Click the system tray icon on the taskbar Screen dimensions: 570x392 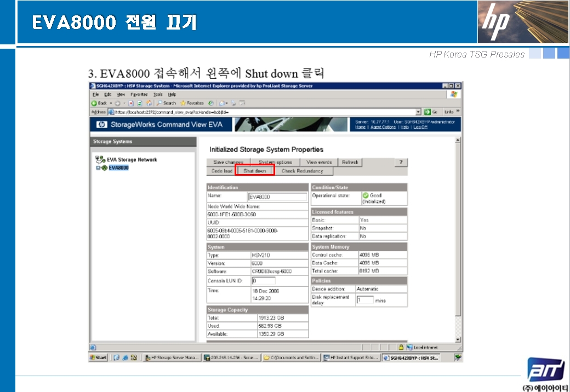coord(458,358)
